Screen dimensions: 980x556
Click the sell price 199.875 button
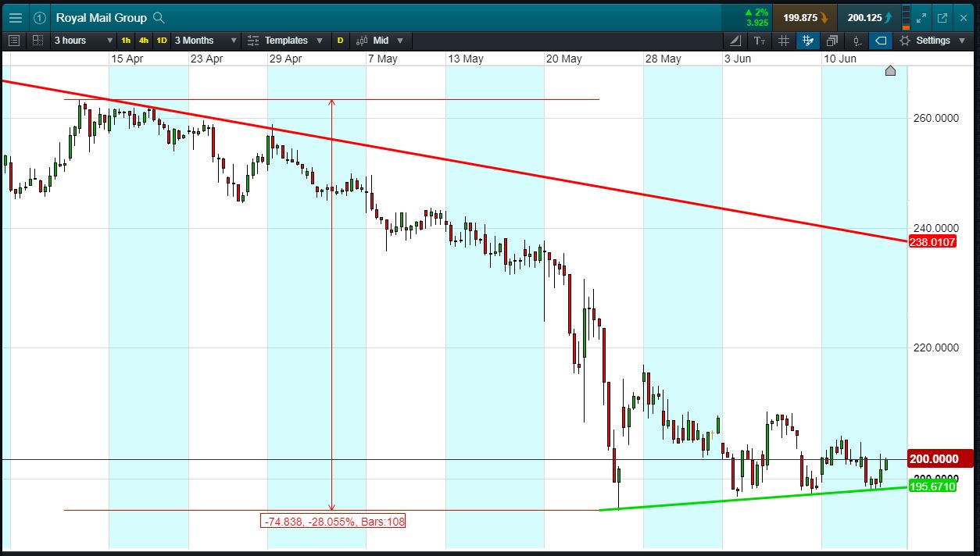805,17
